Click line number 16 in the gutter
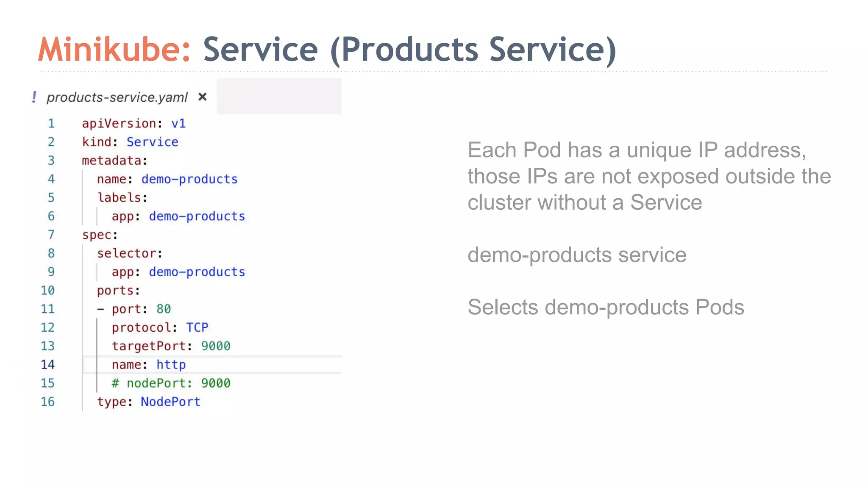This screenshot has height=488, width=868. 47,402
